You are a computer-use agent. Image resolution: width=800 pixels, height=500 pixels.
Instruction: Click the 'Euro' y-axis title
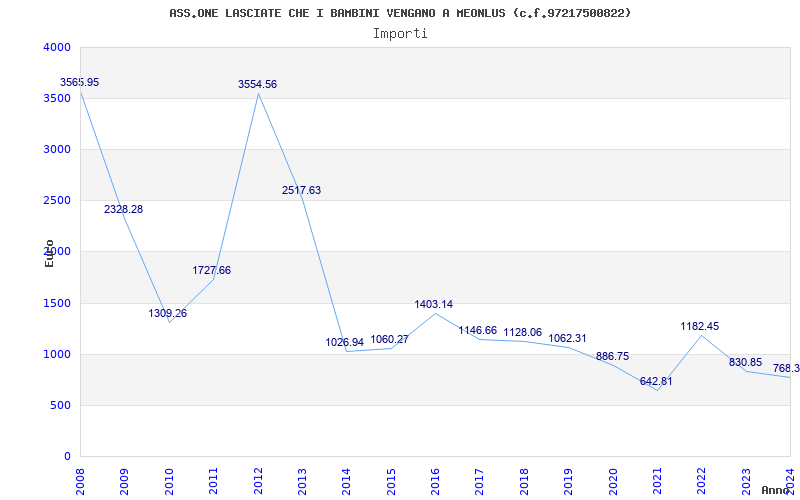49,254
